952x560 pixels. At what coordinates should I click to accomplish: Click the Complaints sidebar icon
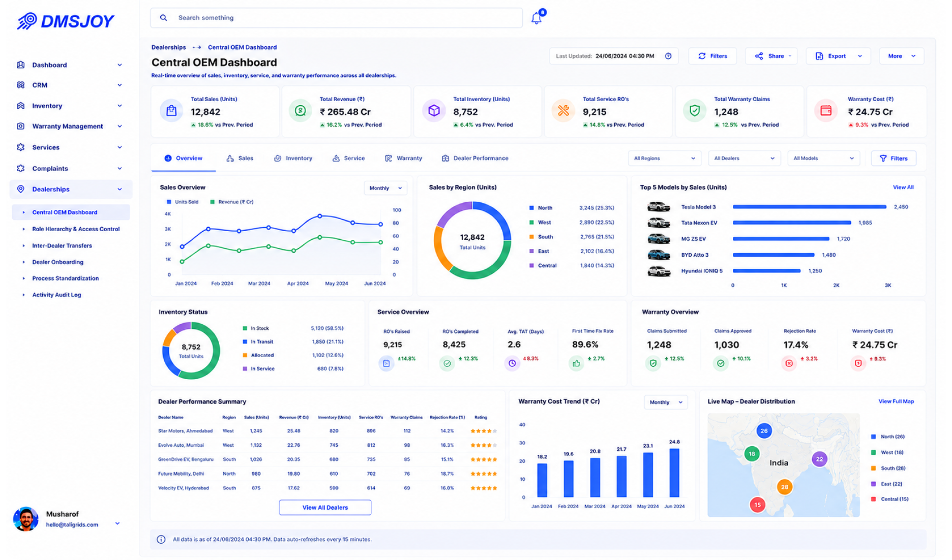(20, 168)
